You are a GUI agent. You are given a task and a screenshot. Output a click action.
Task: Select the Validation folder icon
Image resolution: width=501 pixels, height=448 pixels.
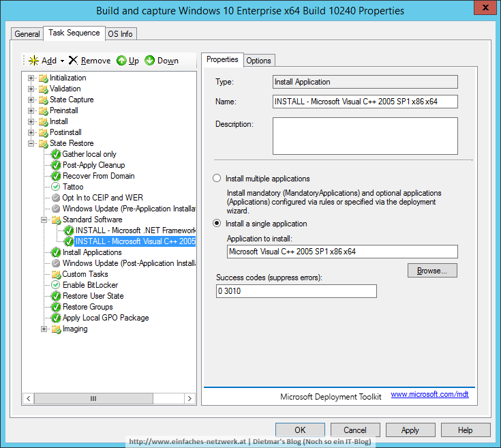(x=43, y=89)
